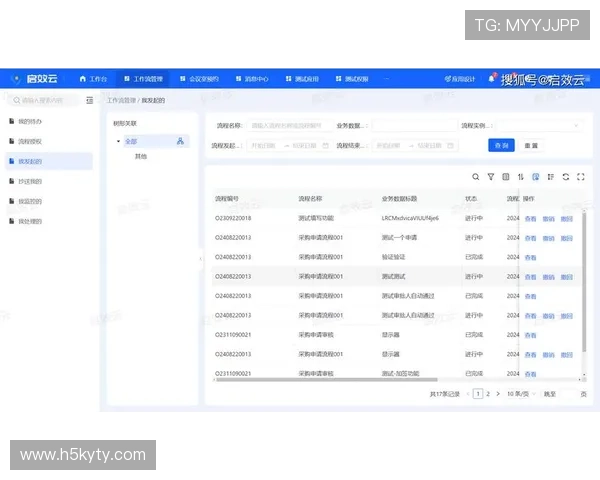
Task: Sort by the 流程编号 column header
Action: coord(227,199)
